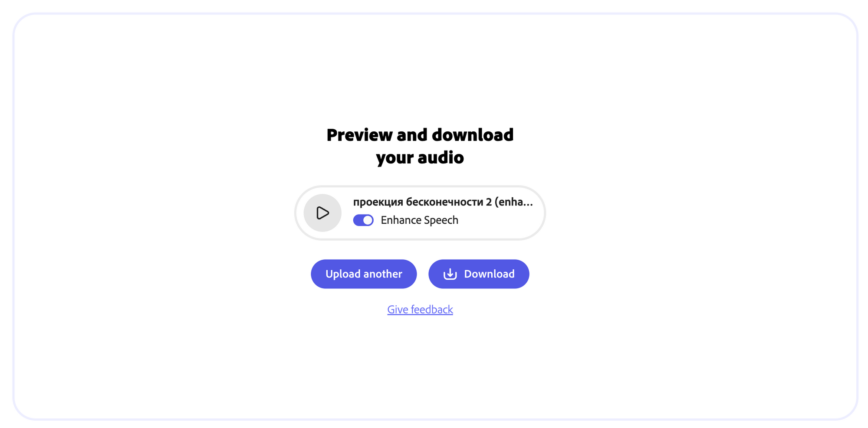Click the play triangle icon
868x428 pixels.
[323, 213]
